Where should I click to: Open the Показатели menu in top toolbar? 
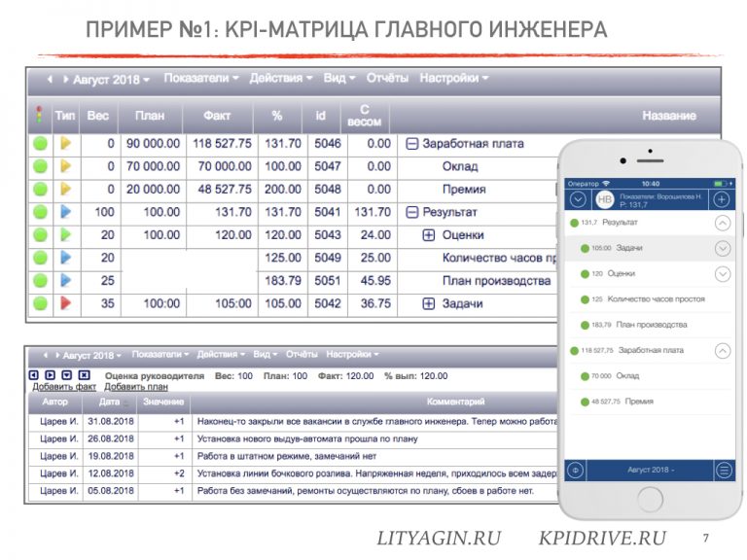(x=200, y=78)
